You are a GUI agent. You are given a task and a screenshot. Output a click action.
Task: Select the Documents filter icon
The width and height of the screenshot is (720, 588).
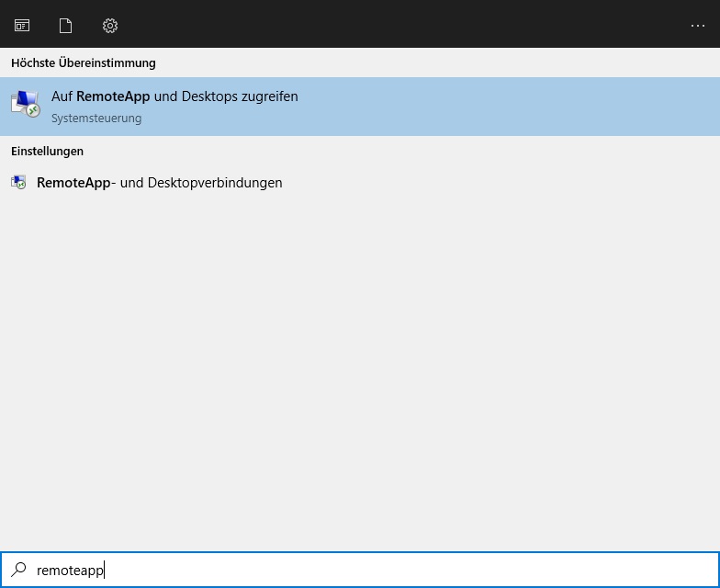(66, 26)
